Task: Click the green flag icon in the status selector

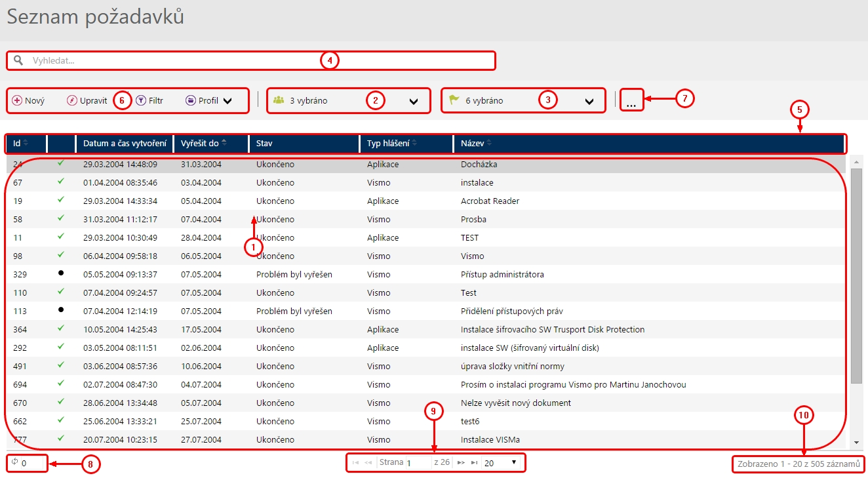Action: [x=454, y=100]
